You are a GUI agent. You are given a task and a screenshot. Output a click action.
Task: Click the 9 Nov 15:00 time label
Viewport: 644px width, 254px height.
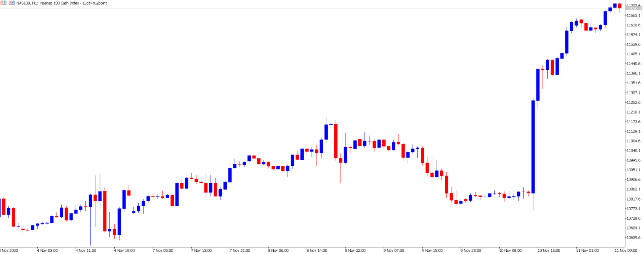[x=432, y=251]
